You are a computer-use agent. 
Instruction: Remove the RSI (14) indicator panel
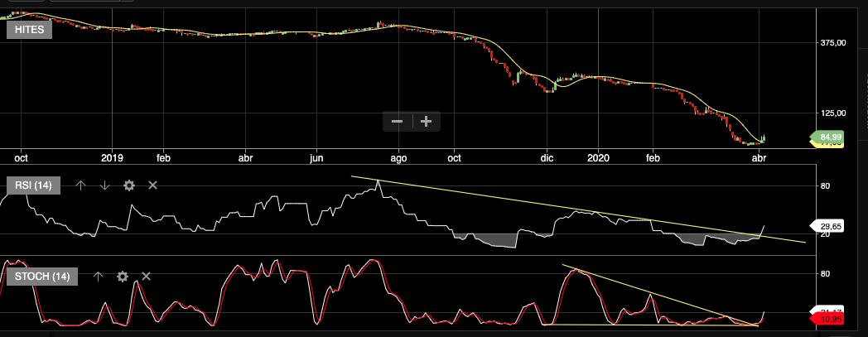tap(152, 185)
